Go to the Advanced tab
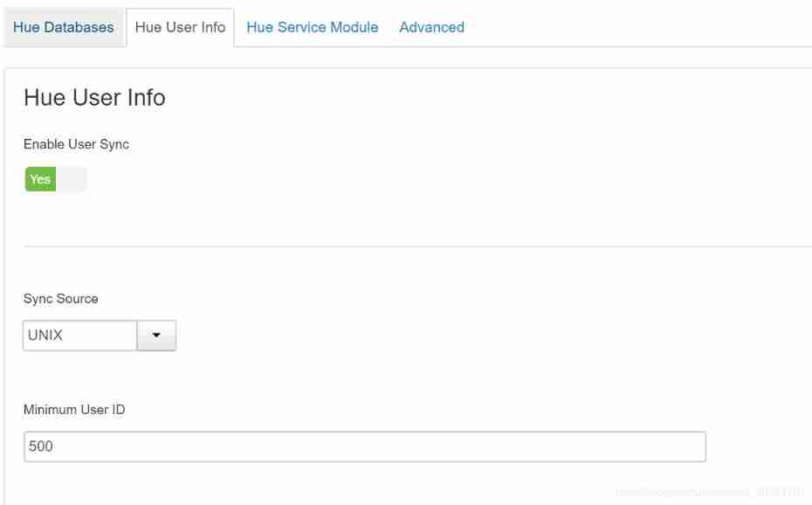The width and height of the screenshot is (812, 505). pos(431,27)
